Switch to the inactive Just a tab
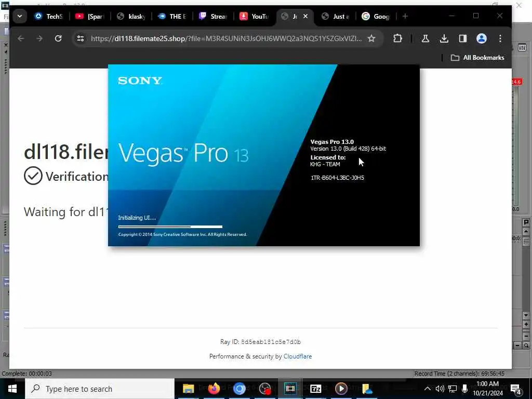 click(x=335, y=16)
